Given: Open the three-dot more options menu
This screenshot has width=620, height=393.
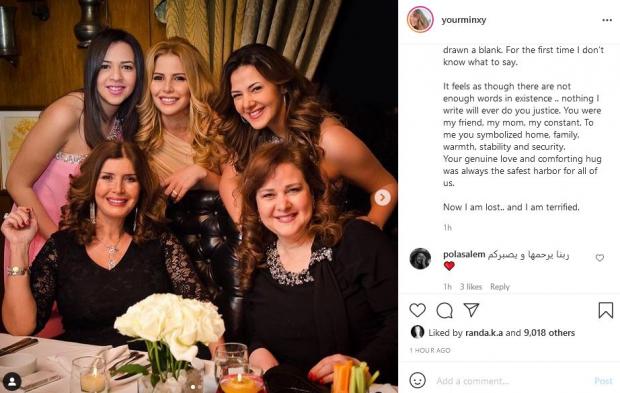Looking at the screenshot, I should pos(607,20).
